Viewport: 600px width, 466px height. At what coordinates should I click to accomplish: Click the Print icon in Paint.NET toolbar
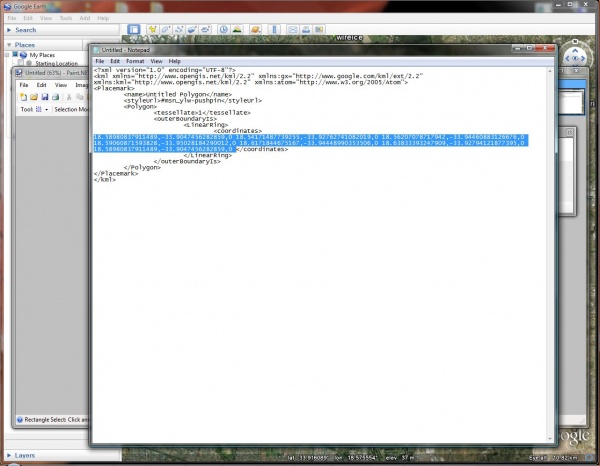[x=55, y=97]
